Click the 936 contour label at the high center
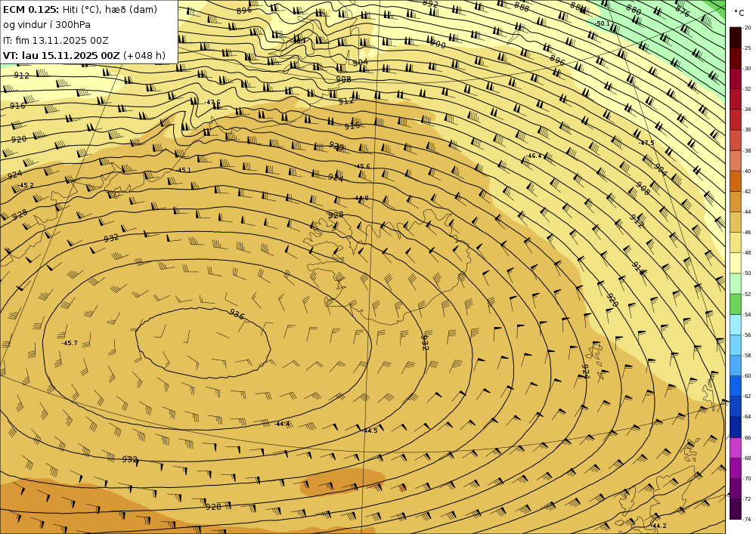This screenshot has width=756, height=534. click(x=237, y=314)
